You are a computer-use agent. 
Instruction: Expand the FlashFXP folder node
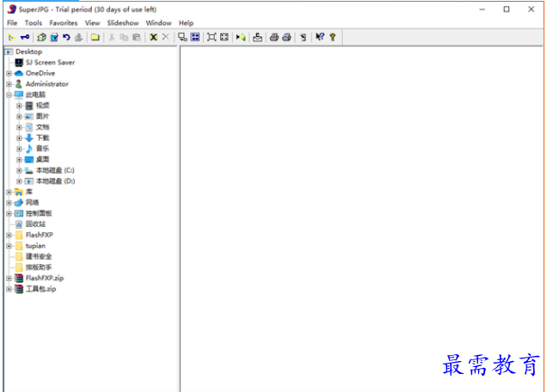tap(9, 235)
